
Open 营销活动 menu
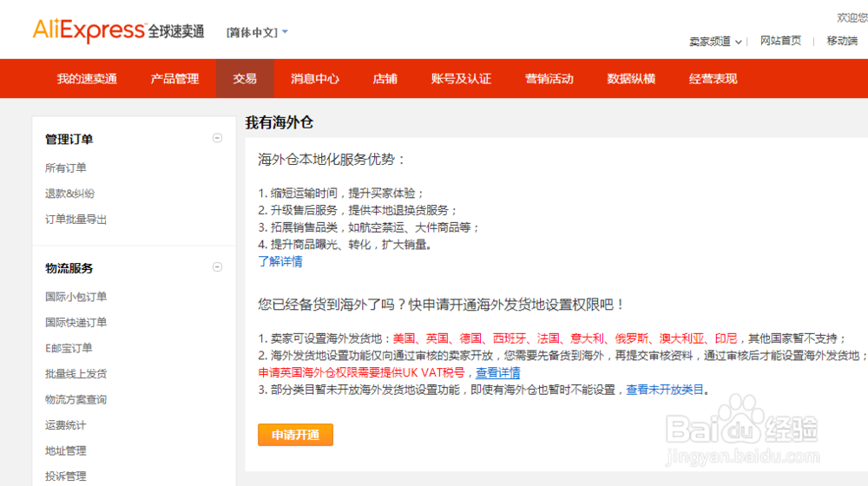click(549, 79)
